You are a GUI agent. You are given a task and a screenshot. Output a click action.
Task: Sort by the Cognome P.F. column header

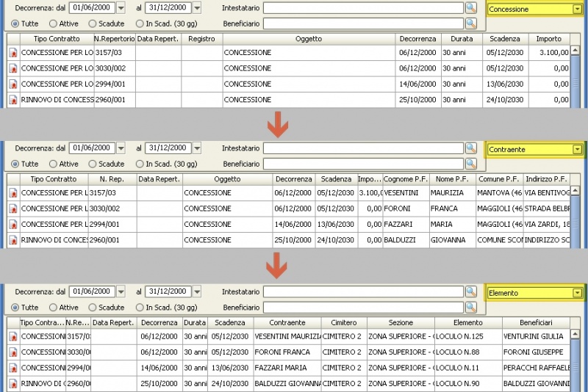pyautogui.click(x=406, y=179)
